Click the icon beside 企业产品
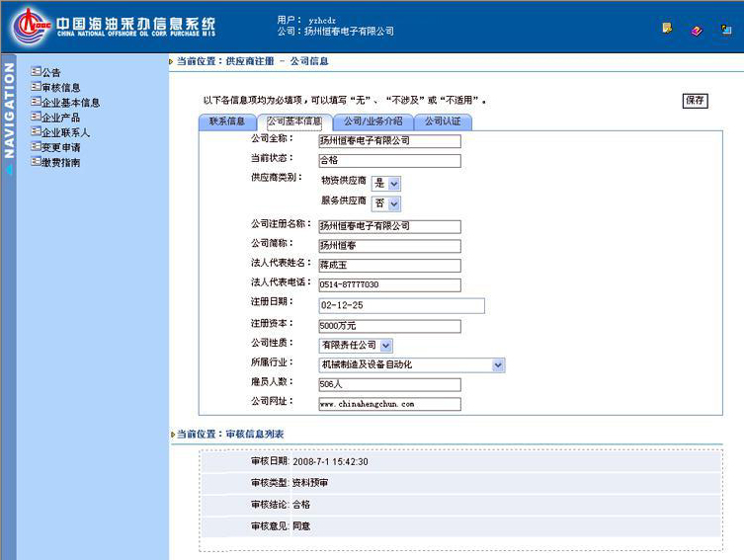 coord(36,117)
